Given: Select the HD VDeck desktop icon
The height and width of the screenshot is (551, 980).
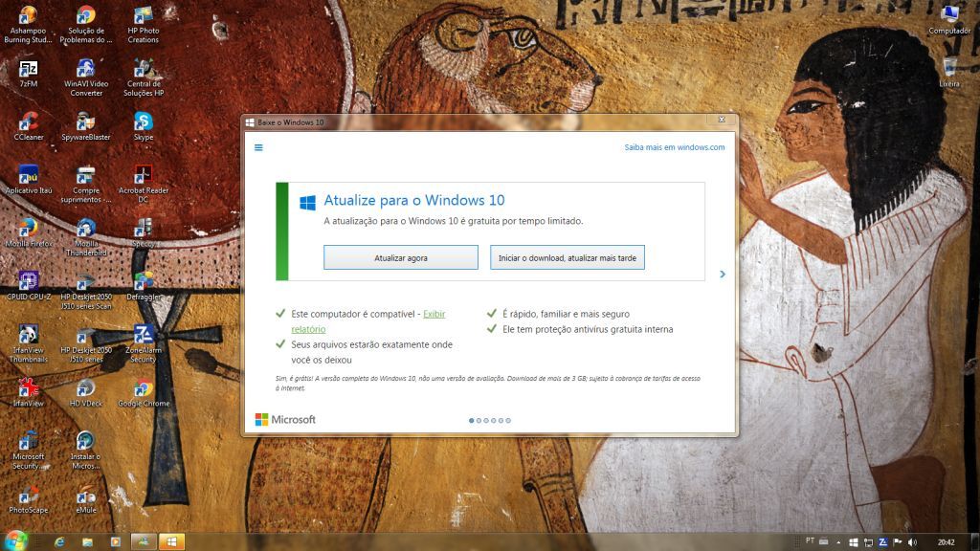Looking at the screenshot, I should (x=86, y=392).
